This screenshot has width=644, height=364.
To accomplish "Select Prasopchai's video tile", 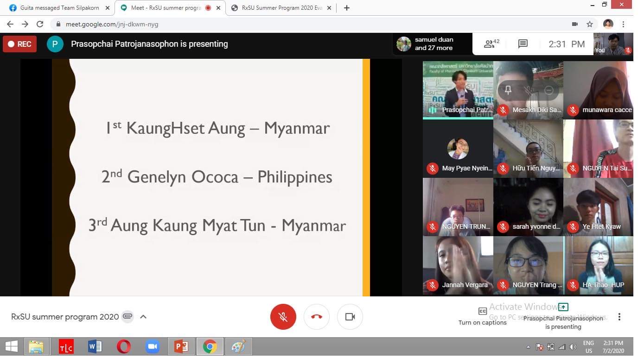I will (x=458, y=90).
